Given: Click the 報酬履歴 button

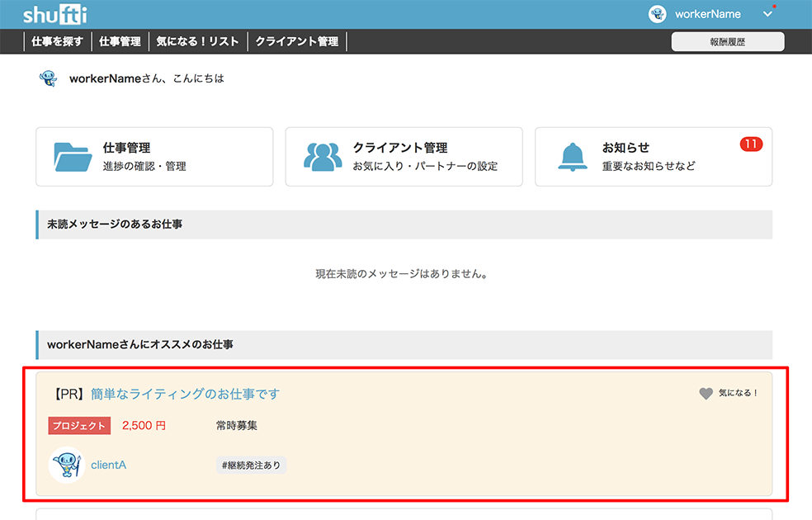Looking at the screenshot, I should coord(728,42).
